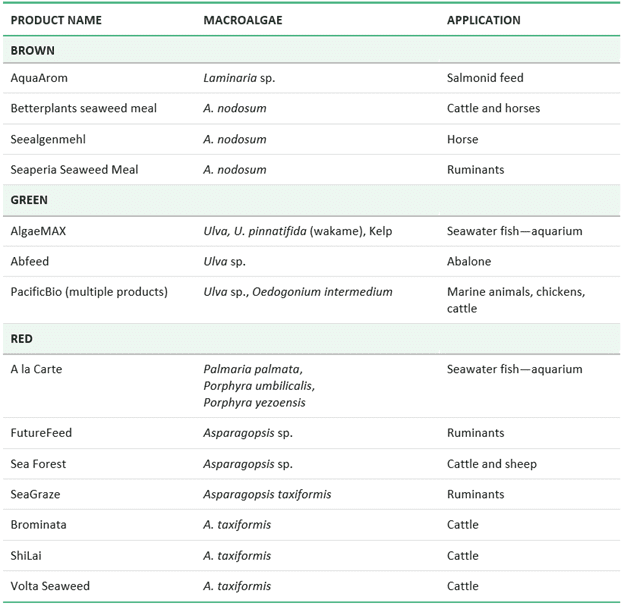Click PacificBio (multiple products) entry
Image resolution: width=624 pixels, height=606 pixels.
click(x=89, y=292)
